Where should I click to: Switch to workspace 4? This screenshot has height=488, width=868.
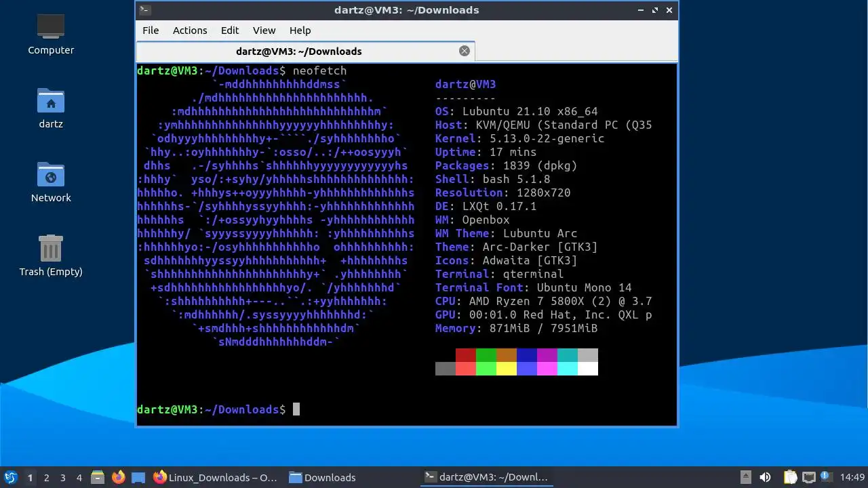coord(79,477)
